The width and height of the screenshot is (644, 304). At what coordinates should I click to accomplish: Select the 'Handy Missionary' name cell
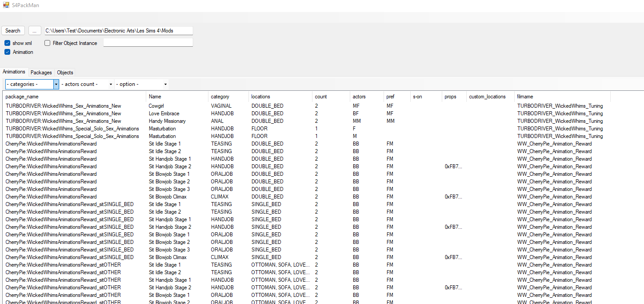[x=167, y=121]
